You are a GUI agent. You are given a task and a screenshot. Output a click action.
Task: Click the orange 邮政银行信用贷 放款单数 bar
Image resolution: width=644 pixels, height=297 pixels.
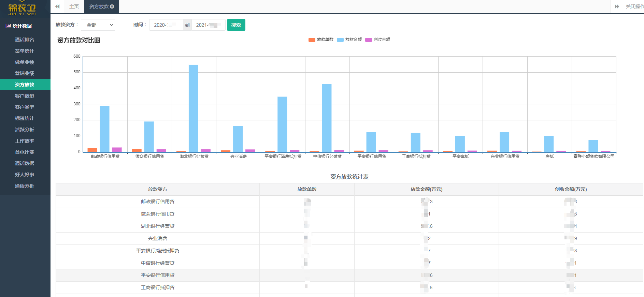[x=92, y=150]
